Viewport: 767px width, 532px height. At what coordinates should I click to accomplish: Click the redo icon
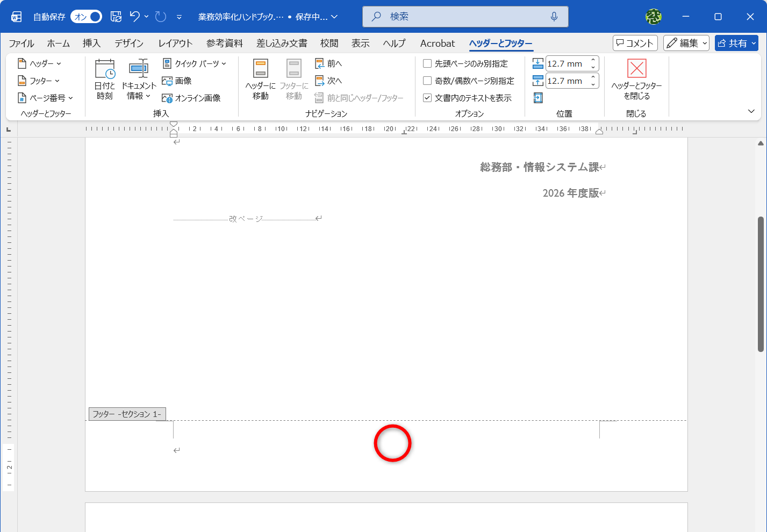point(161,17)
